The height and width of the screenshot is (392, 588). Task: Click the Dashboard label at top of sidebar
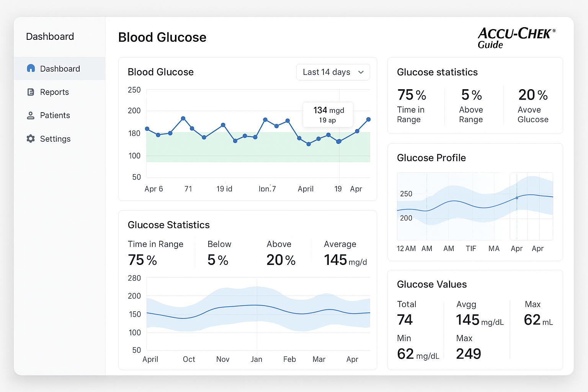click(x=50, y=36)
